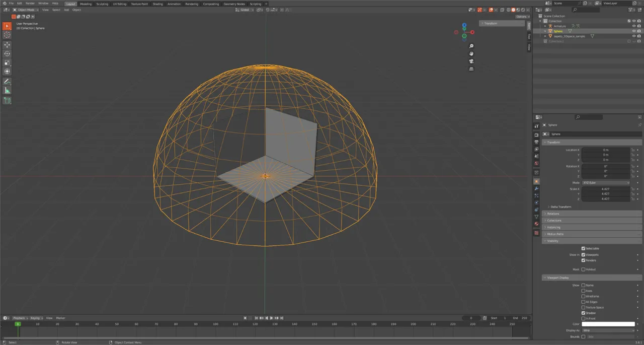644x345 pixels.
Task: Enable the Wireframe checkbox under Viewport Display
Action: click(x=583, y=297)
